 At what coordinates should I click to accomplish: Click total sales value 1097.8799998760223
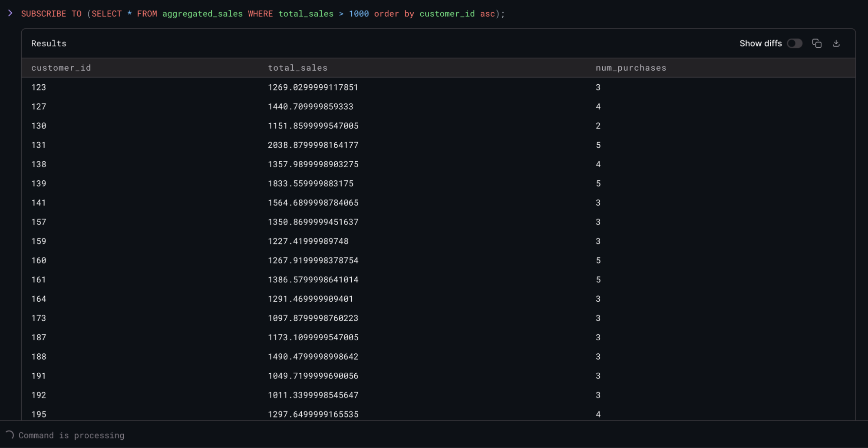tap(313, 318)
